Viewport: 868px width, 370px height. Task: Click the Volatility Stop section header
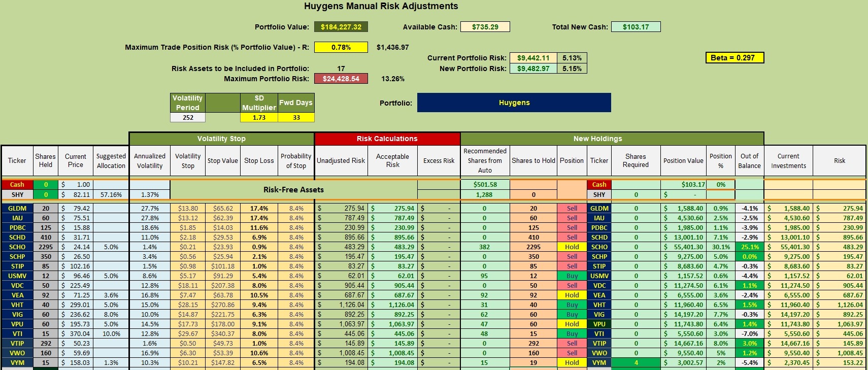221,139
